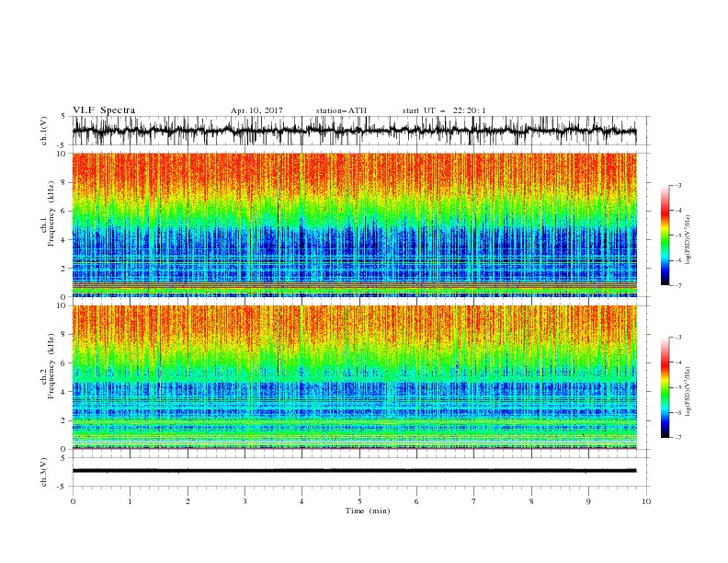Click the "-3" label on ch.1 color bar
The width and height of the screenshot is (728, 563).
[x=677, y=185]
